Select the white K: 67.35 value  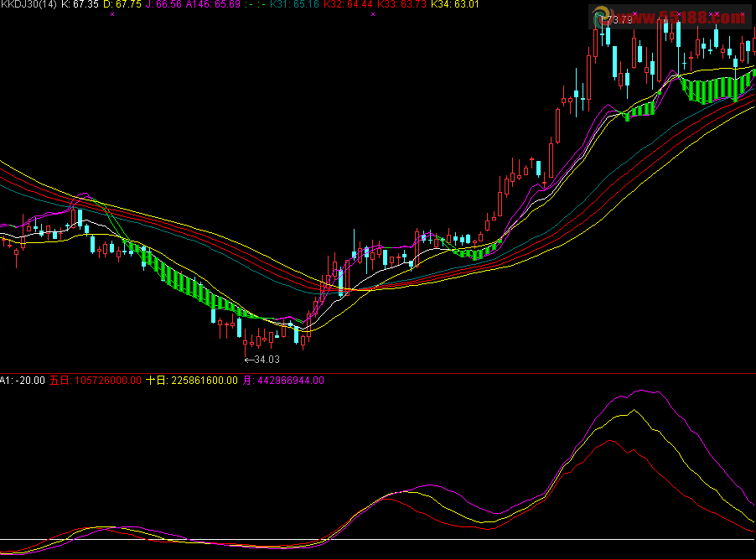80,4
